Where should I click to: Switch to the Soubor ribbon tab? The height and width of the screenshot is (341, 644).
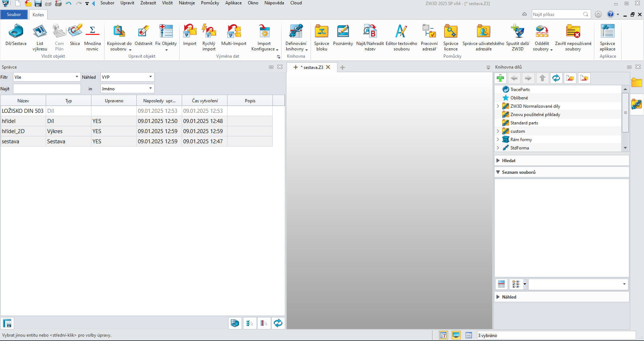(x=14, y=15)
